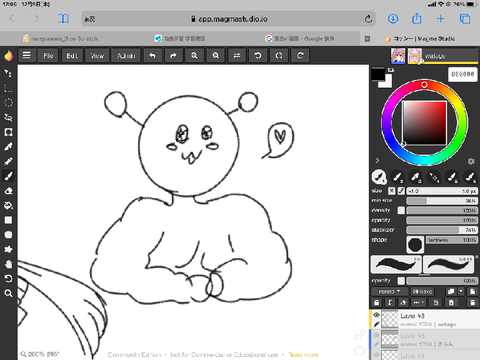Toggle the layer opacity lock checkbox
This screenshot has height=360, width=480.
(x=401, y=281)
